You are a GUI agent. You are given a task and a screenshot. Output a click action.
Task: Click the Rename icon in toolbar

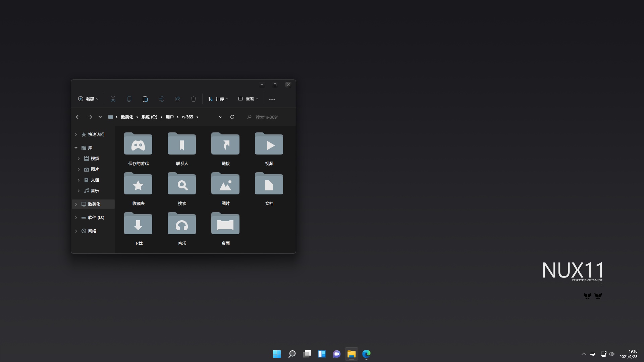tap(161, 99)
